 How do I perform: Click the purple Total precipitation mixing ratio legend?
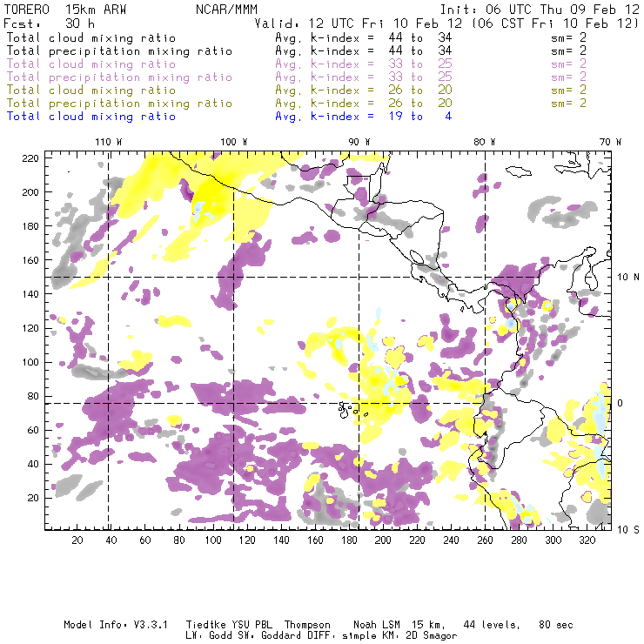[119, 77]
